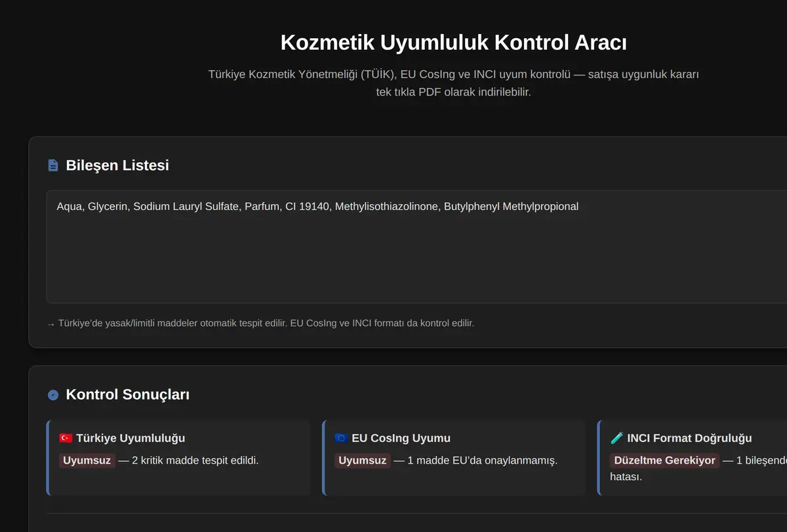Click the ingredient list text area
The height and width of the screenshot is (532, 787).
[x=416, y=247]
